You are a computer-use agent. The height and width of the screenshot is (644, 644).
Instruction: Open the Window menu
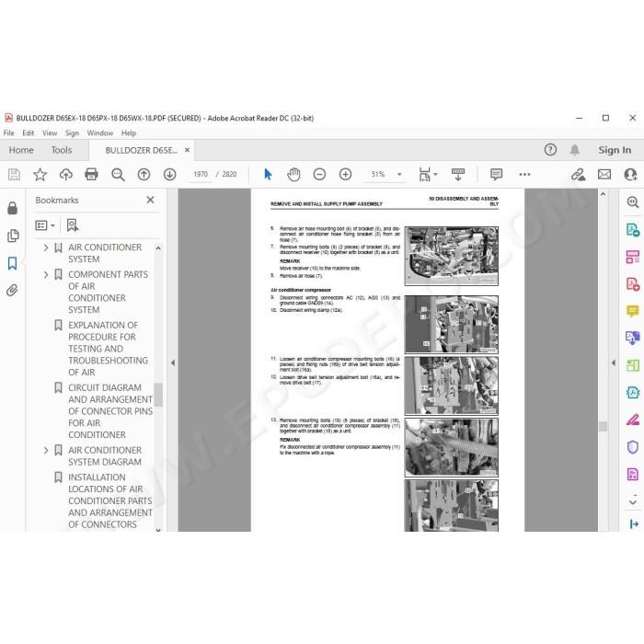(99, 133)
